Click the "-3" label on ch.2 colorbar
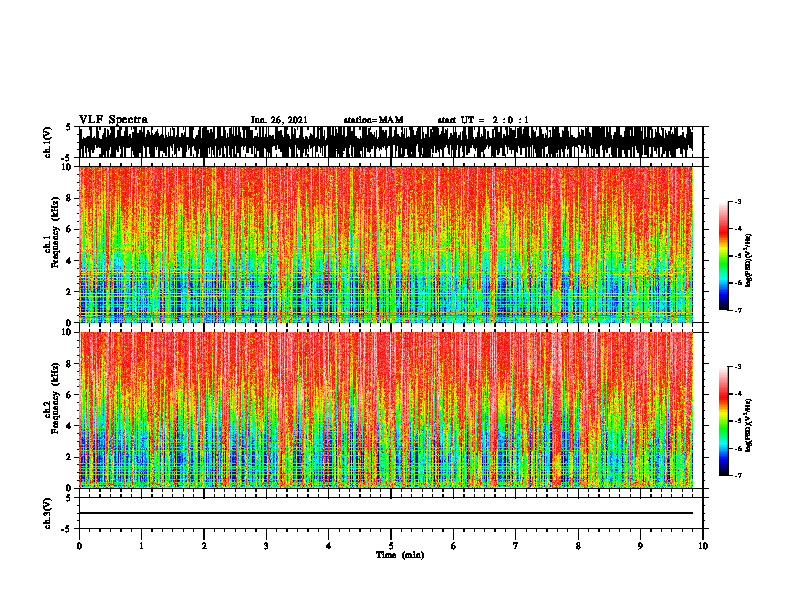Image resolution: width=792 pixels, height=612 pixels. click(x=738, y=367)
